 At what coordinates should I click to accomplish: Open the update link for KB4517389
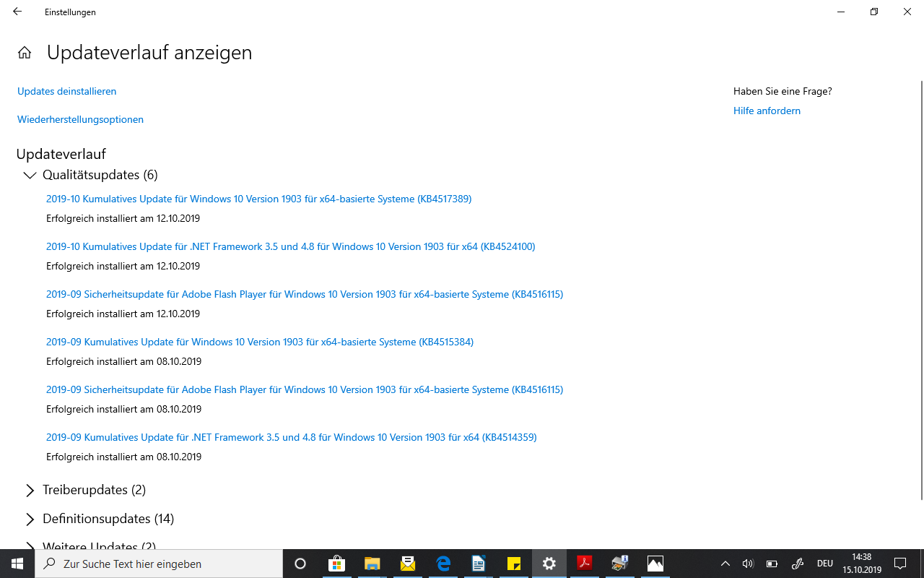258,199
